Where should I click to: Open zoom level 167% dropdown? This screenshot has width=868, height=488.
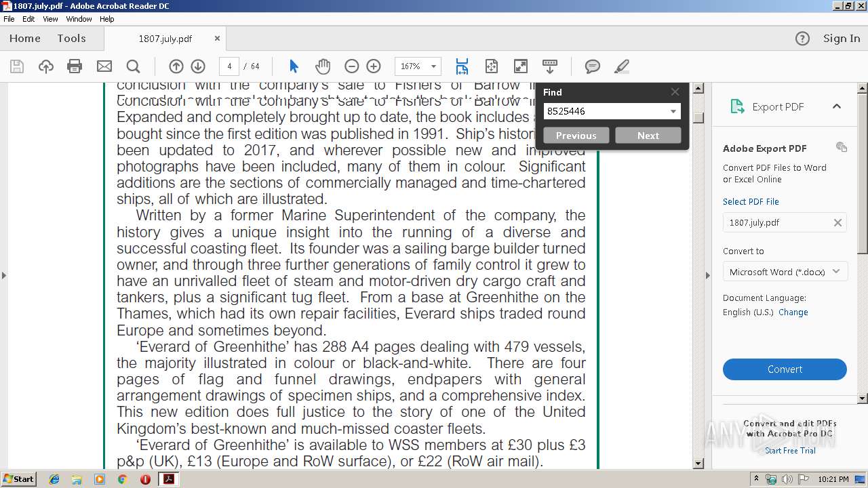coord(434,66)
